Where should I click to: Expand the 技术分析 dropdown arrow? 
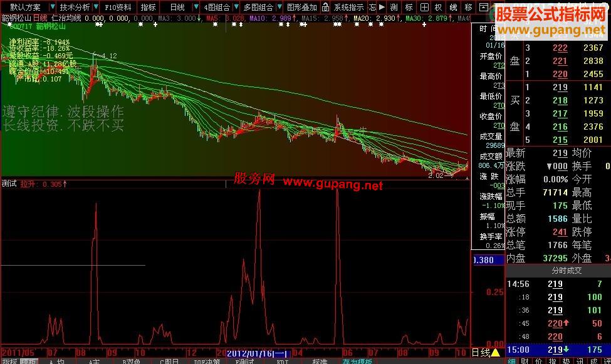click(95, 7)
